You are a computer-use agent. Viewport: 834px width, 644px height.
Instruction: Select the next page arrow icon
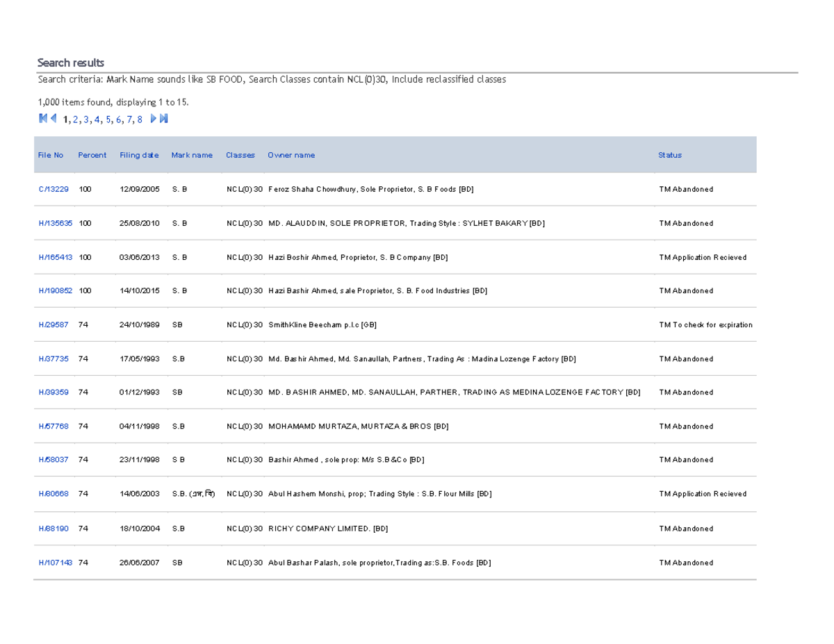pyautogui.click(x=152, y=118)
